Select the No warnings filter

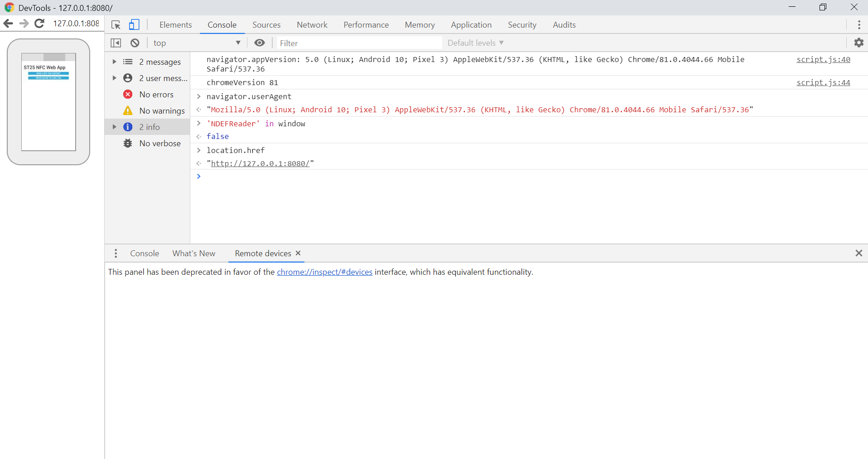click(x=148, y=111)
